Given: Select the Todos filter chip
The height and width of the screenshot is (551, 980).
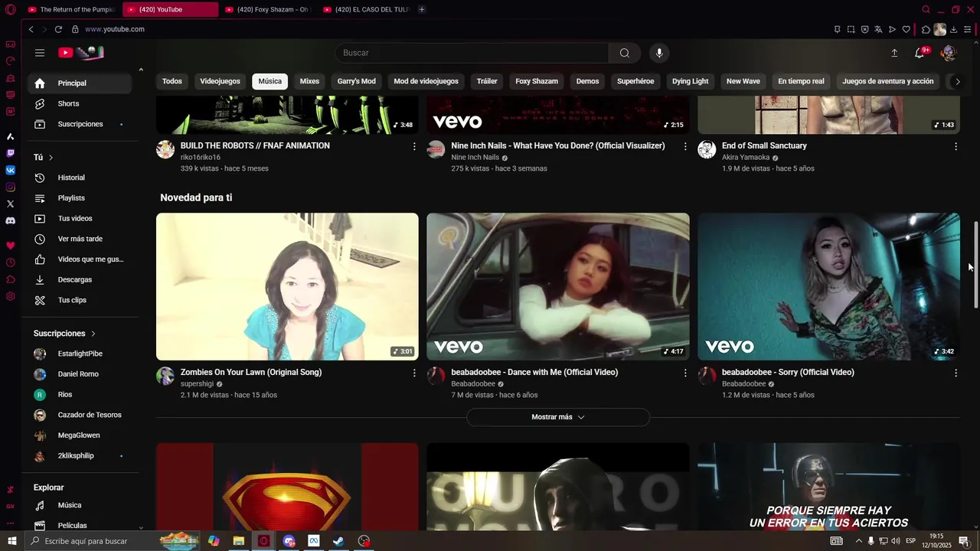Looking at the screenshot, I should coord(172,81).
